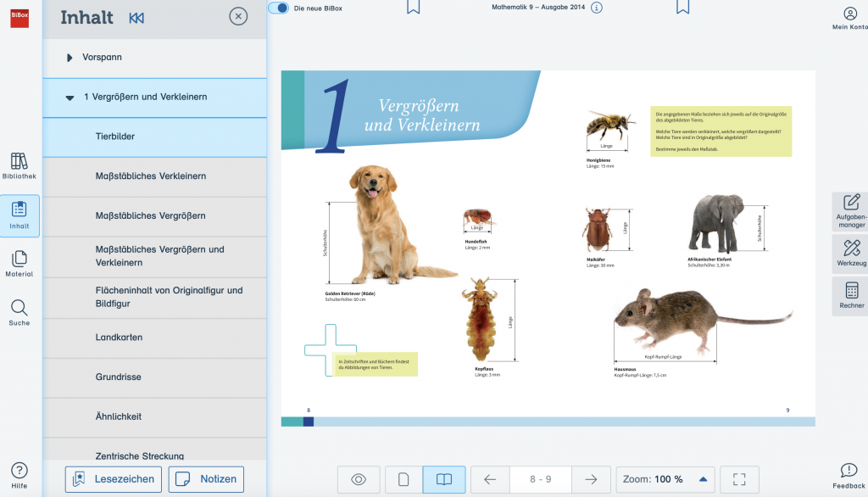Open the Werkzeug tools panel
The width and height of the screenshot is (868, 497).
click(850, 253)
